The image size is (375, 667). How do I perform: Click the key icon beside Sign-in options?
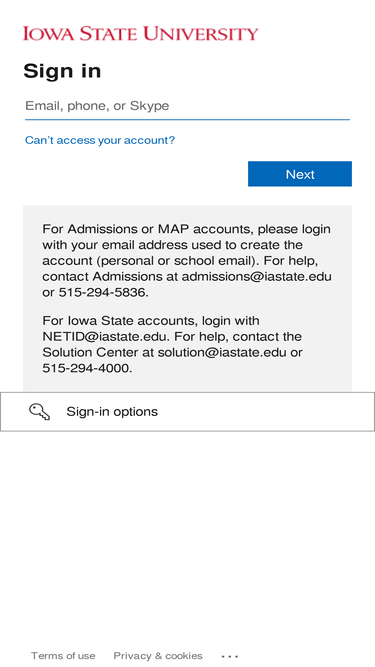(x=40, y=412)
